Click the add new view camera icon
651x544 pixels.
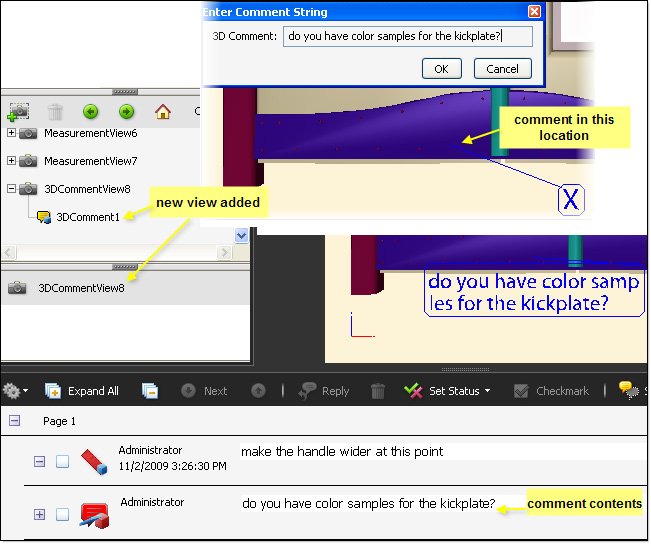[20, 111]
